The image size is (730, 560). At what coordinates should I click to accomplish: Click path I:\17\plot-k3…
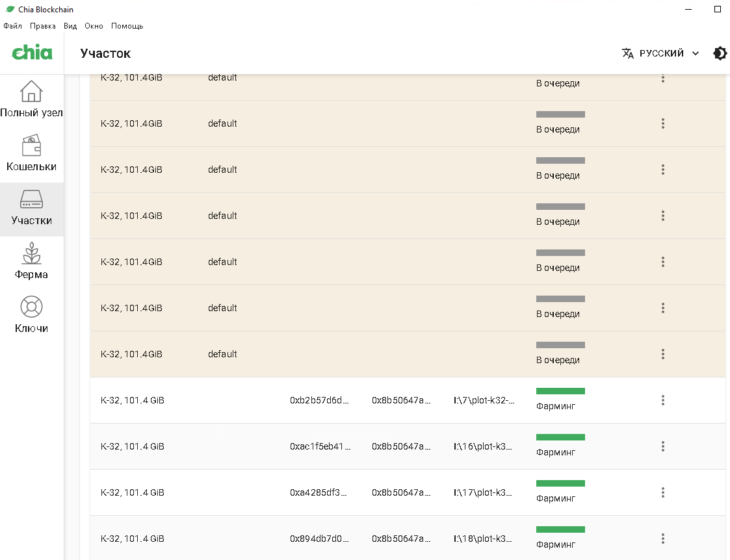click(x=483, y=492)
